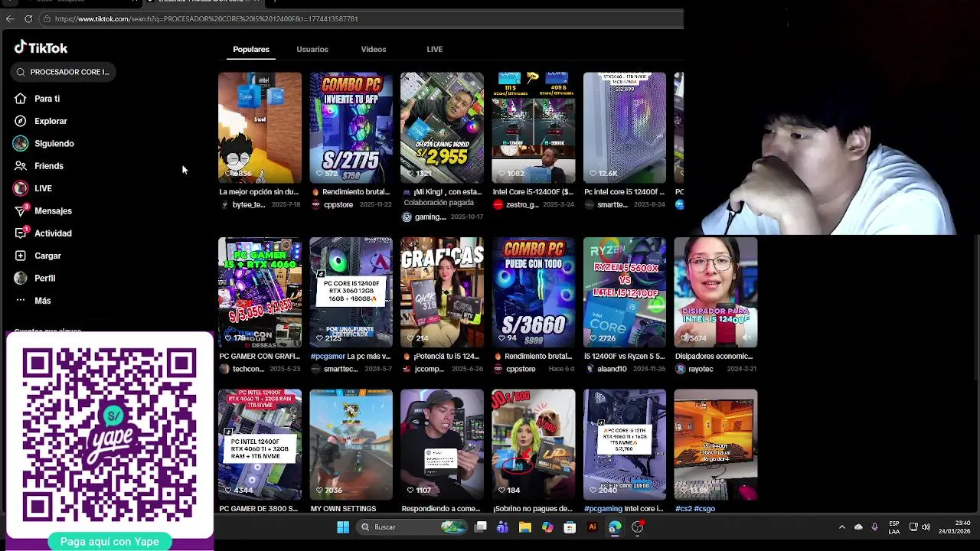Open the COMBO PC S/2775 video
This screenshot has height=551, width=980.
tap(351, 128)
